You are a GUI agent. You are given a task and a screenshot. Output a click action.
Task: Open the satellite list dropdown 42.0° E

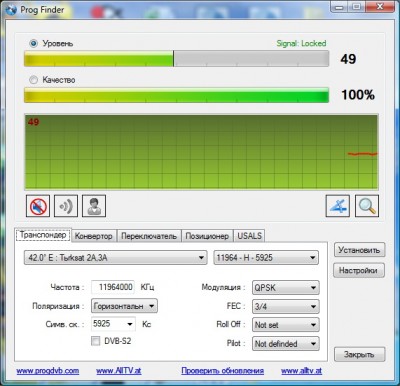(115, 258)
